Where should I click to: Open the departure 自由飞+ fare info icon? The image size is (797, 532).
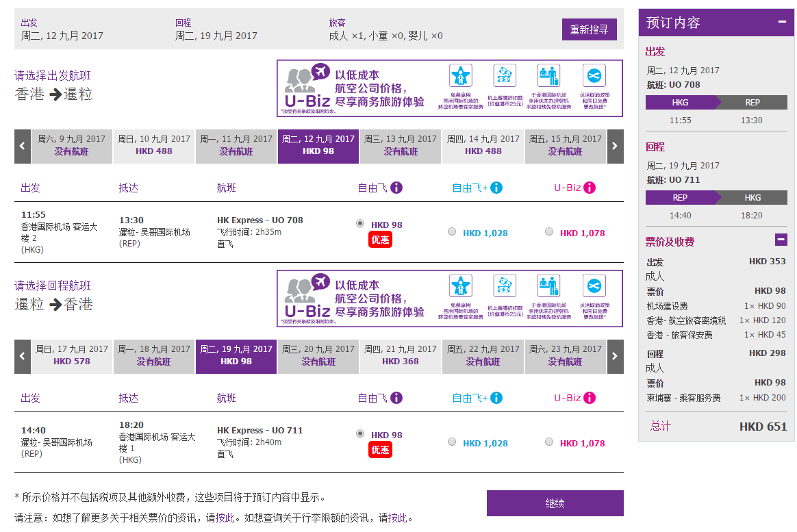[496, 188]
